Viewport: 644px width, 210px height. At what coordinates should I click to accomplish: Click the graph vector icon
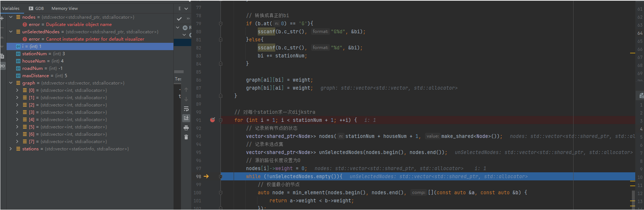[18, 83]
